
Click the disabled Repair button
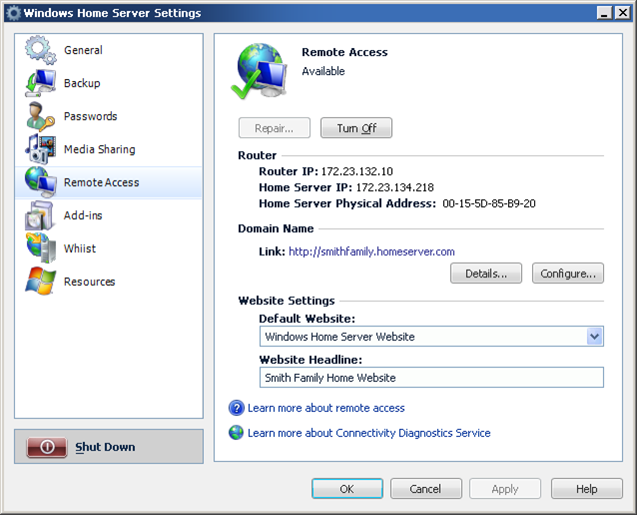(x=275, y=128)
